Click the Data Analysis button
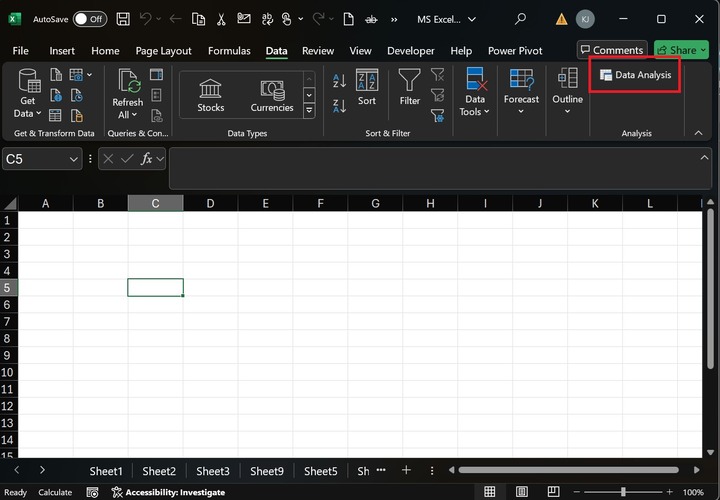 [x=636, y=75]
